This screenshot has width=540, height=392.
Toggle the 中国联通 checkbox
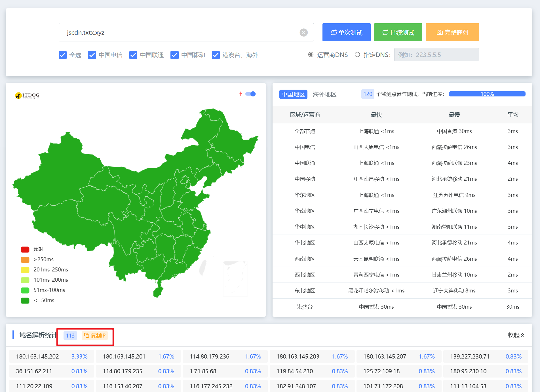133,55
